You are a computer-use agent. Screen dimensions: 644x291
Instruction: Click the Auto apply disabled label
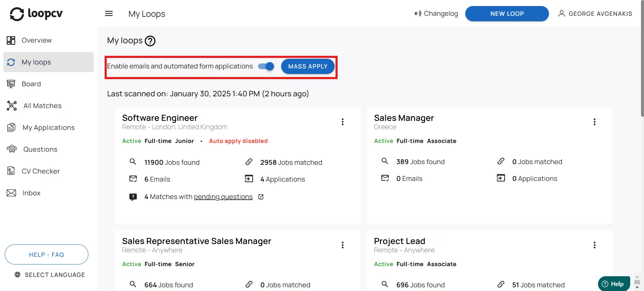point(238,141)
